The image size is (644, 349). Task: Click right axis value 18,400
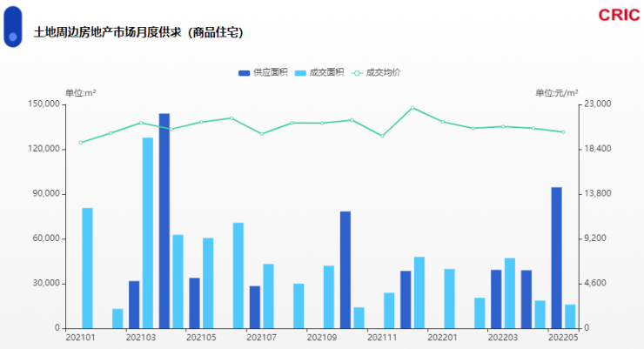(x=598, y=149)
